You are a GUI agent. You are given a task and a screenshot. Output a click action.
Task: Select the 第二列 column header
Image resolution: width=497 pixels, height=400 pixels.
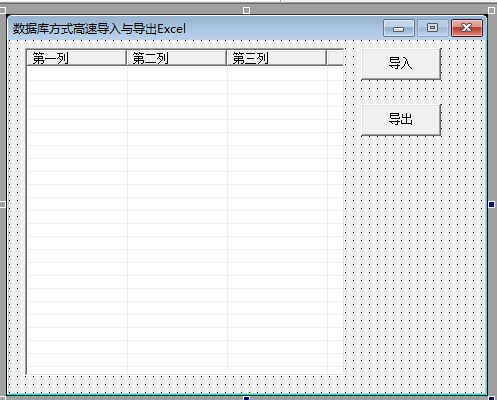point(176,58)
